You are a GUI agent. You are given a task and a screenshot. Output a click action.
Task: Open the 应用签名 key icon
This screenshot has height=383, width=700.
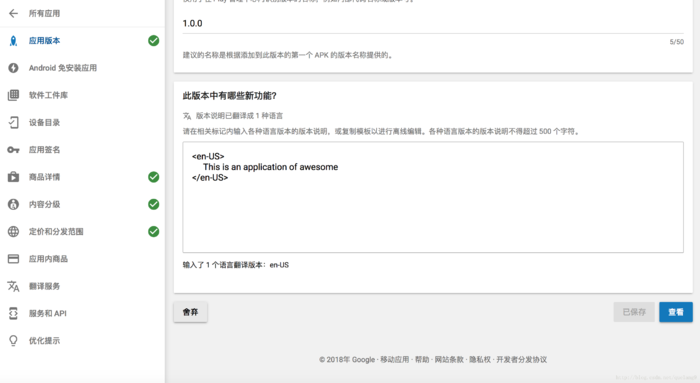click(x=13, y=150)
